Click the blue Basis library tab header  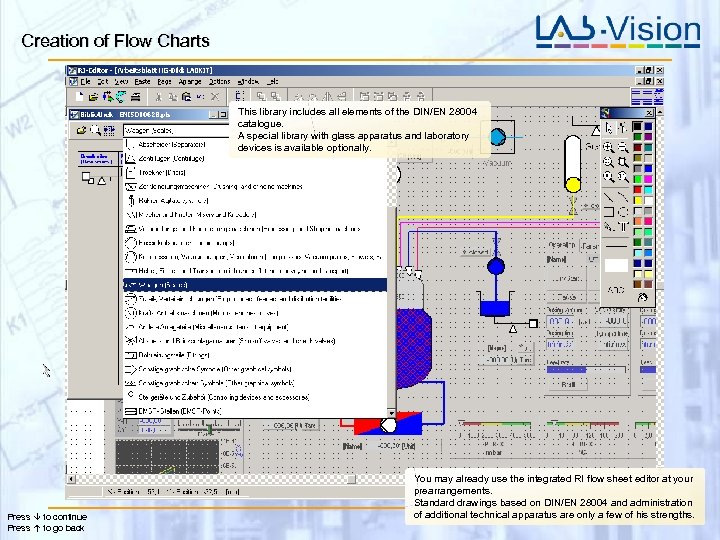point(96,159)
